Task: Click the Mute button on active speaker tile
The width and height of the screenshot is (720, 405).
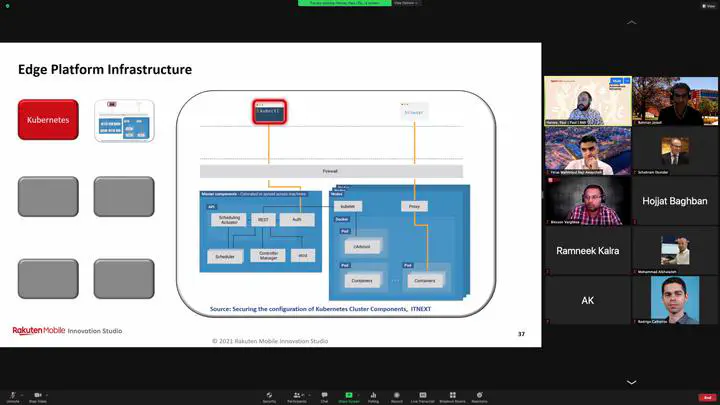Action: (617, 81)
